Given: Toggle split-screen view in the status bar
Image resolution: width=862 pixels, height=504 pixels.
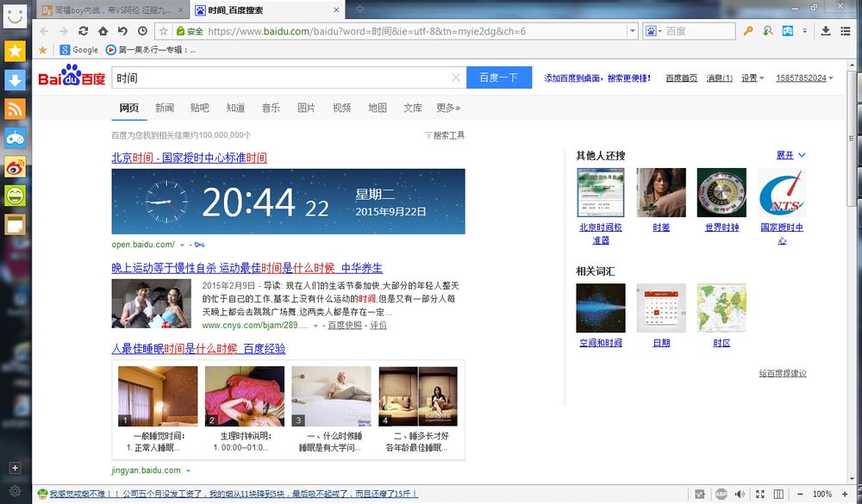Looking at the screenshot, I should (x=778, y=495).
